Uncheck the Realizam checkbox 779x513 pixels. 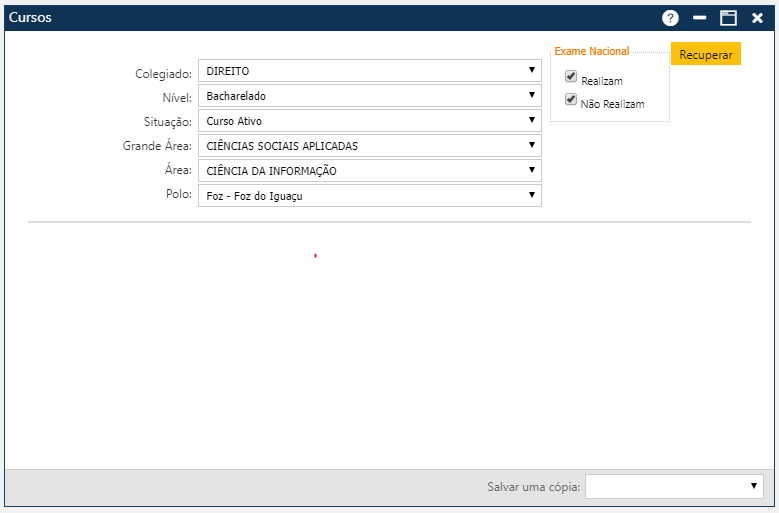(571, 76)
